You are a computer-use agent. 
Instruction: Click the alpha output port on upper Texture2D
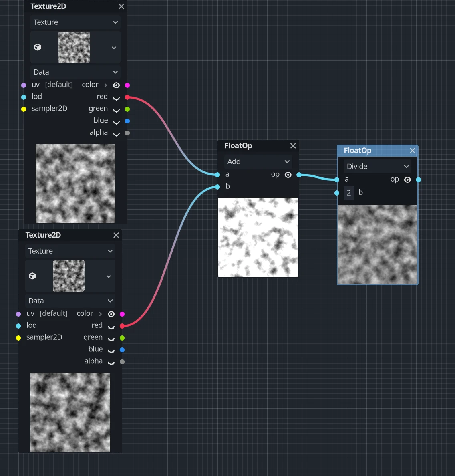pyautogui.click(x=127, y=133)
